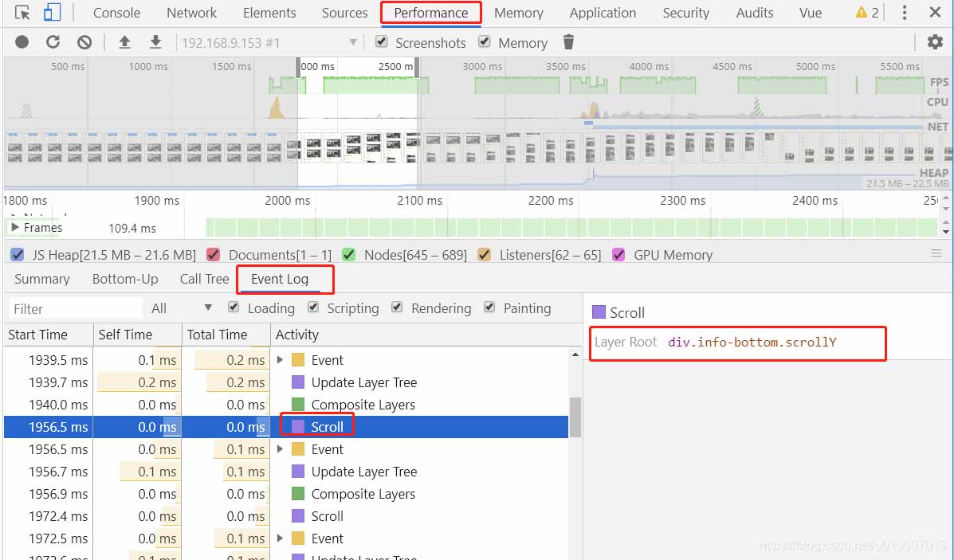Select Composite Layers row at 1940.0 ms

click(x=286, y=405)
